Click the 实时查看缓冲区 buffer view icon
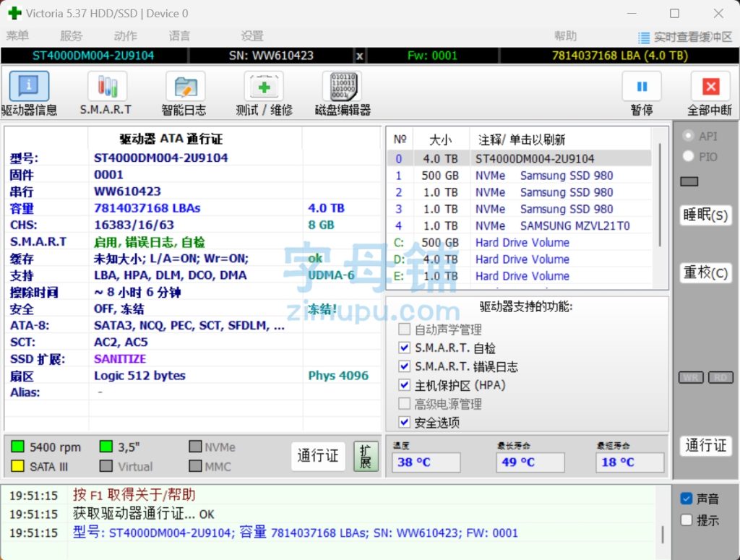The width and height of the screenshot is (740, 560). (644, 38)
